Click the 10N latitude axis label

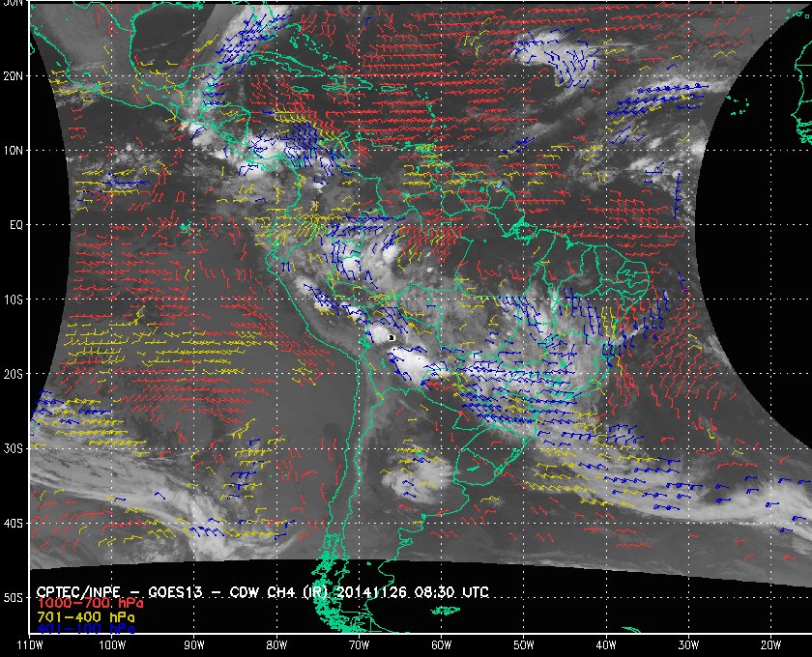(13, 151)
